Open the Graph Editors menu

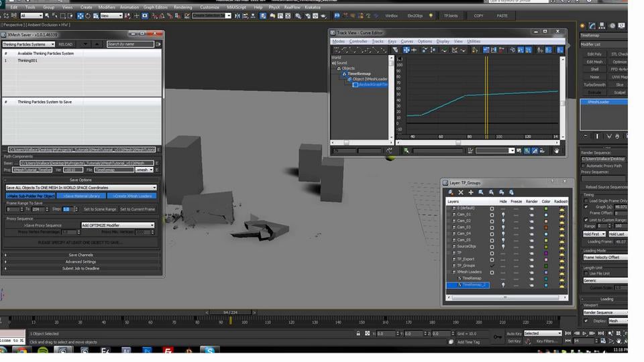pos(155,7)
